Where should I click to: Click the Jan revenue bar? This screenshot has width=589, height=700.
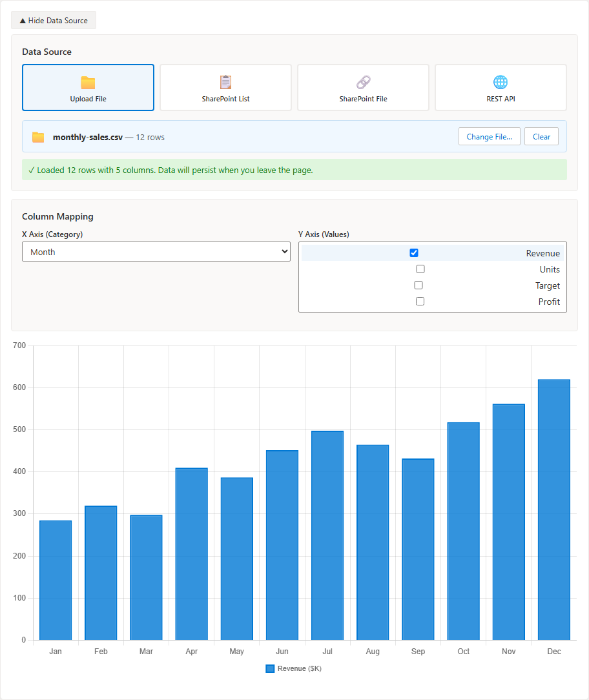[x=56, y=581]
